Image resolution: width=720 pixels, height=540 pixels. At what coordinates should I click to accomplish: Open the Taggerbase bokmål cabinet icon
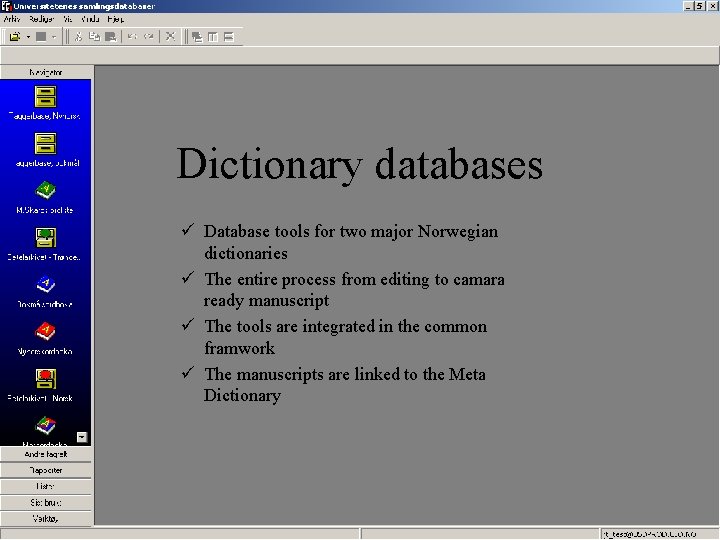point(45,144)
